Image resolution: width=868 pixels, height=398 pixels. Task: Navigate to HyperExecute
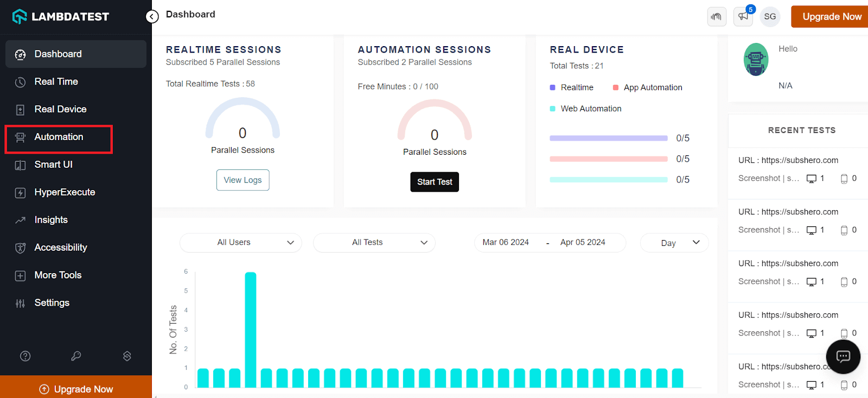click(76, 192)
